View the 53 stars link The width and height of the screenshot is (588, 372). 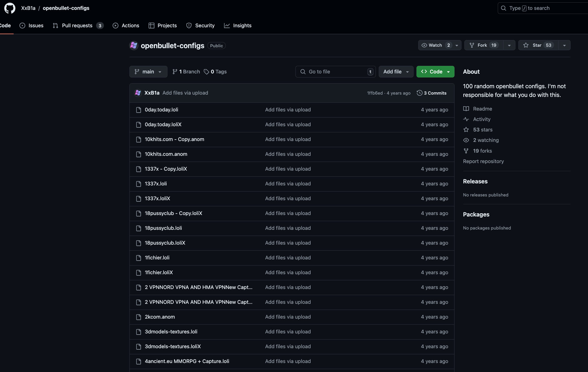coord(483,130)
